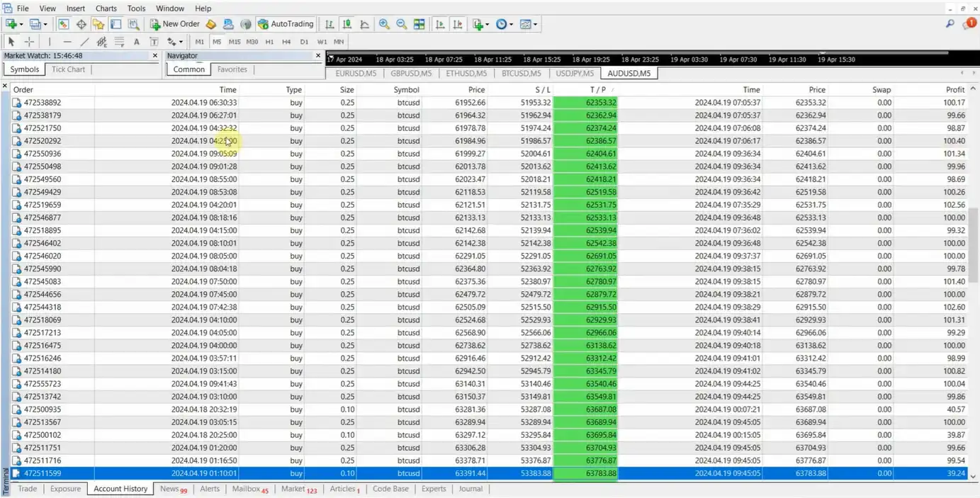Viewport: 980px width, 498px height.
Task: Switch to line chart icon
Action: click(364, 24)
